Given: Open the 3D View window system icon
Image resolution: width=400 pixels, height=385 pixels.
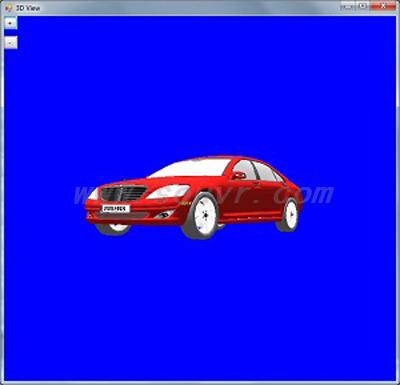Looking at the screenshot, I should 9,7.
